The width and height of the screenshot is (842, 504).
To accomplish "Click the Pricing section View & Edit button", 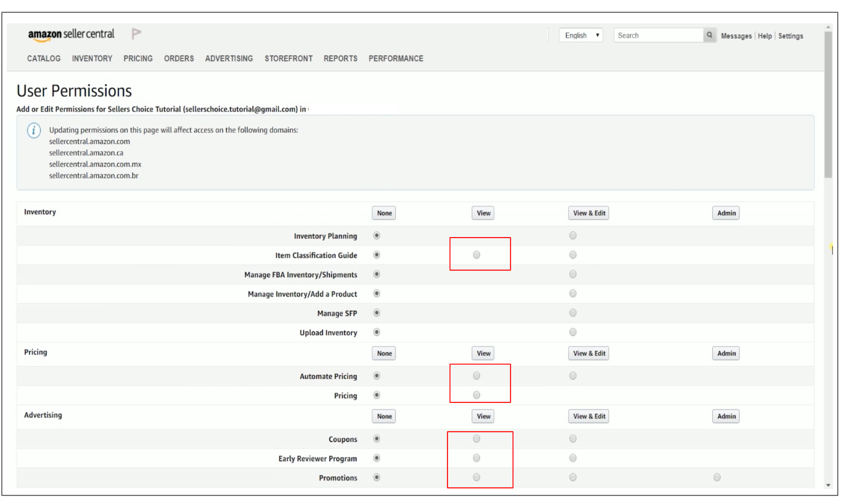I will click(589, 353).
